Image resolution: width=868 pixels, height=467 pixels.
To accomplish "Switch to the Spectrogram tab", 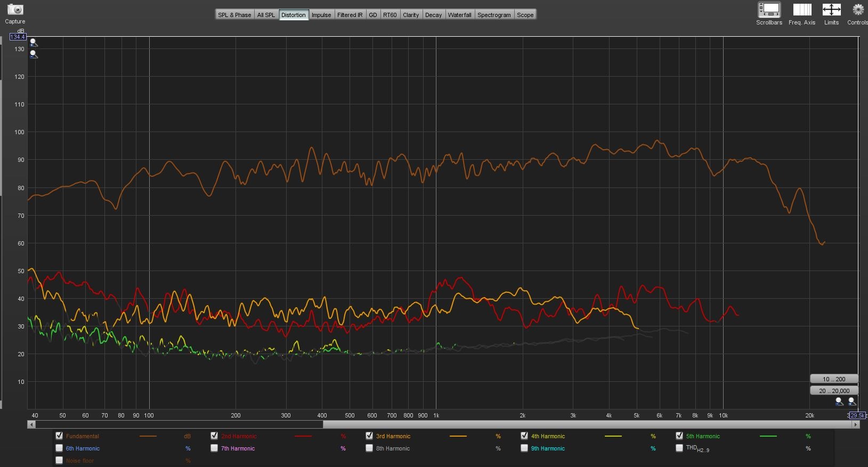I will pyautogui.click(x=494, y=15).
